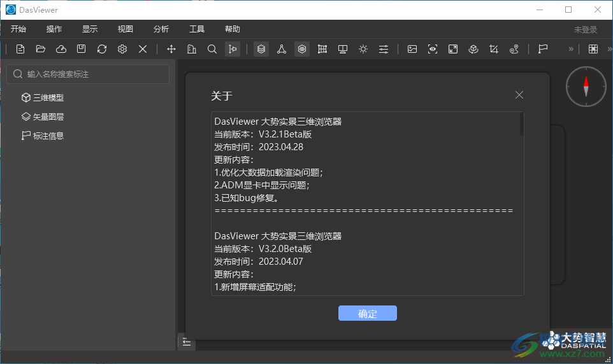Toggle the hexagon target toolbar icon

click(302, 49)
